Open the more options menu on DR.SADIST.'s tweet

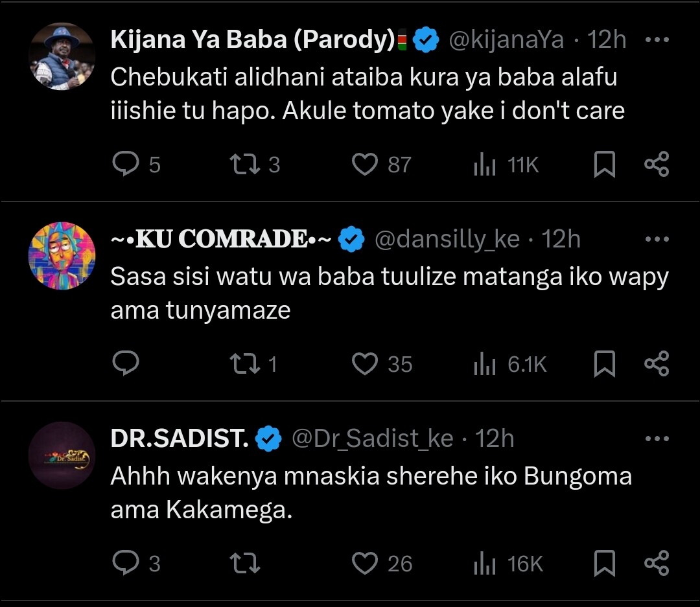(658, 438)
